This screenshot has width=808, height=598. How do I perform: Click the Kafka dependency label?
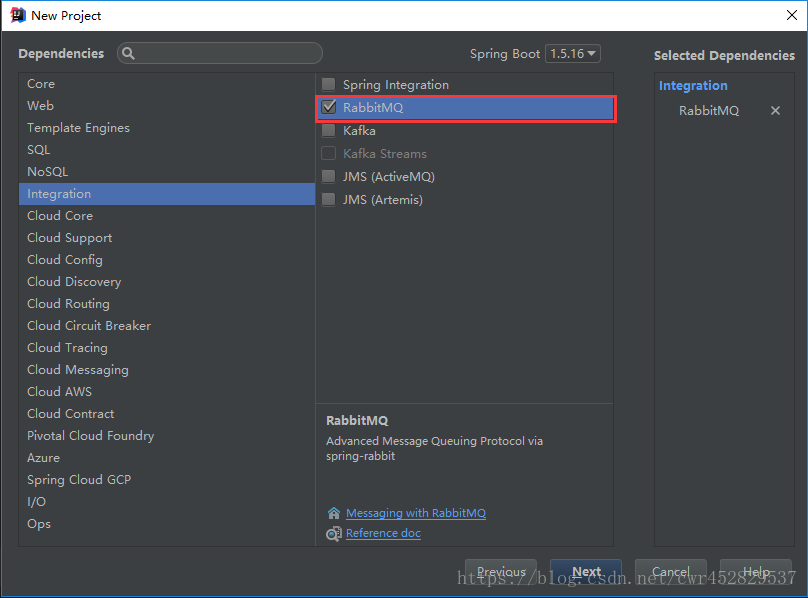pyautogui.click(x=359, y=130)
